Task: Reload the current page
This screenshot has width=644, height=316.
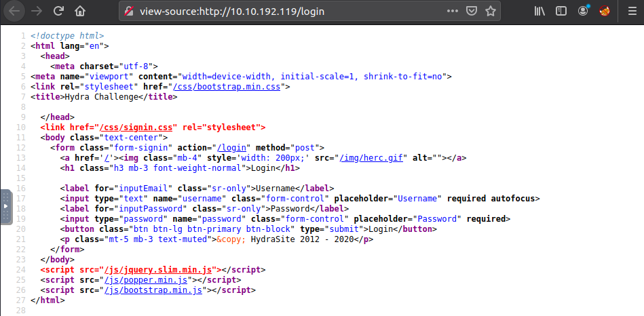Action: click(x=58, y=11)
